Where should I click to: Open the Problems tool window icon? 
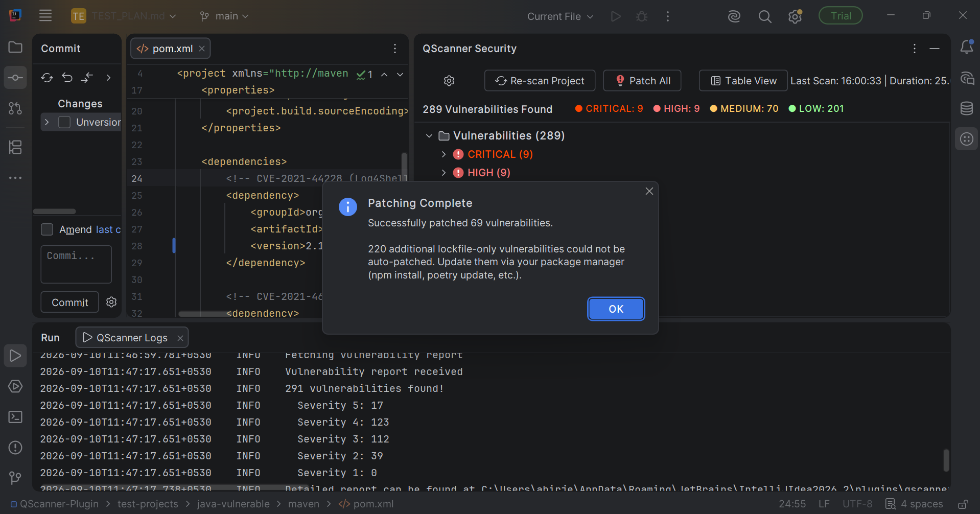15,448
